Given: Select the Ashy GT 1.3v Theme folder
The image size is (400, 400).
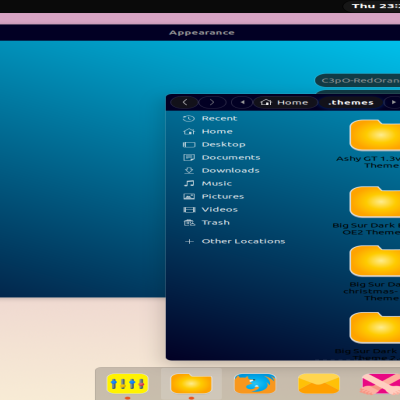Looking at the screenshot, I should [x=375, y=135].
